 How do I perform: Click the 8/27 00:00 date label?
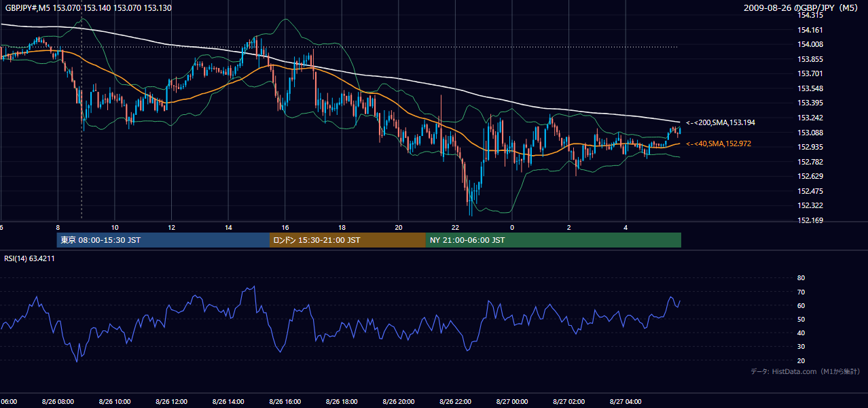click(x=512, y=402)
